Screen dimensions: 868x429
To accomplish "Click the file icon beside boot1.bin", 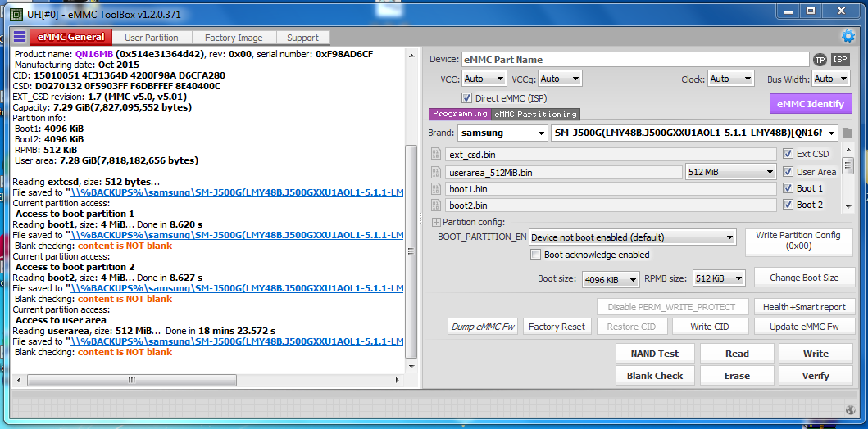I will tap(436, 189).
